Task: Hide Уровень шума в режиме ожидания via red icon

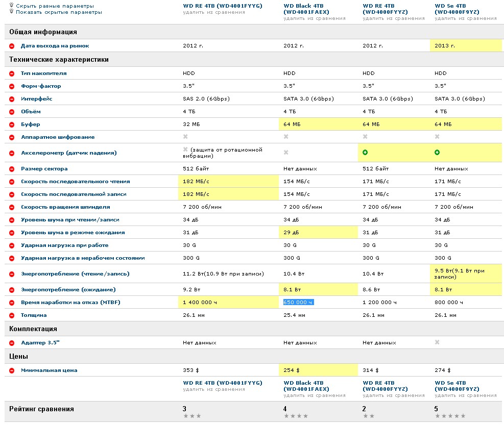Action: (12, 233)
